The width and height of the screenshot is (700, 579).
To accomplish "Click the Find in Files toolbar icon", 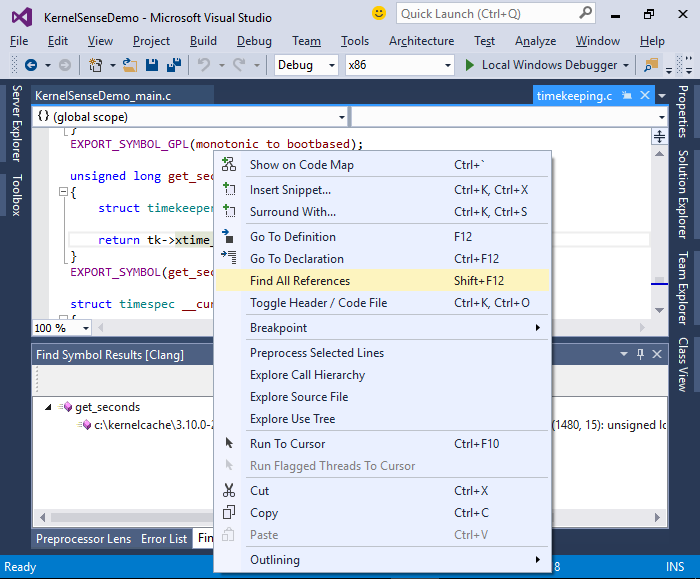I will 651,65.
